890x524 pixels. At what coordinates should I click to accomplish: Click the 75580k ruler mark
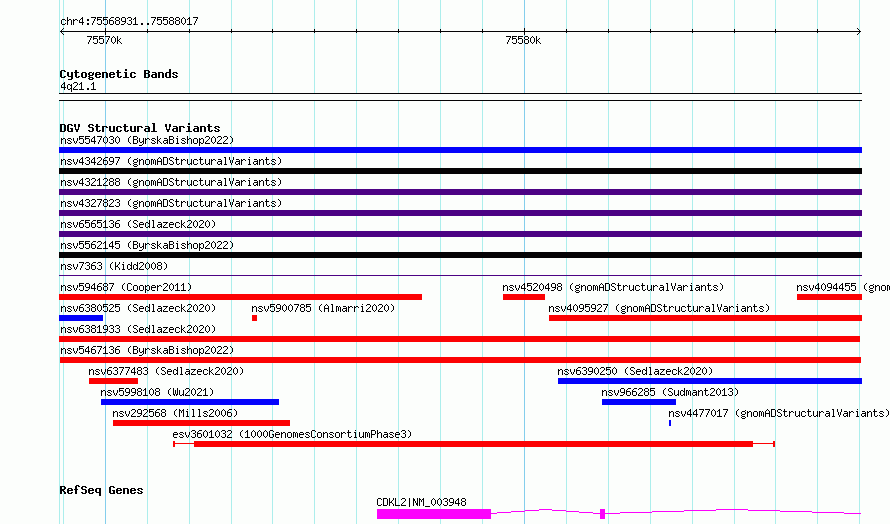[523, 40]
